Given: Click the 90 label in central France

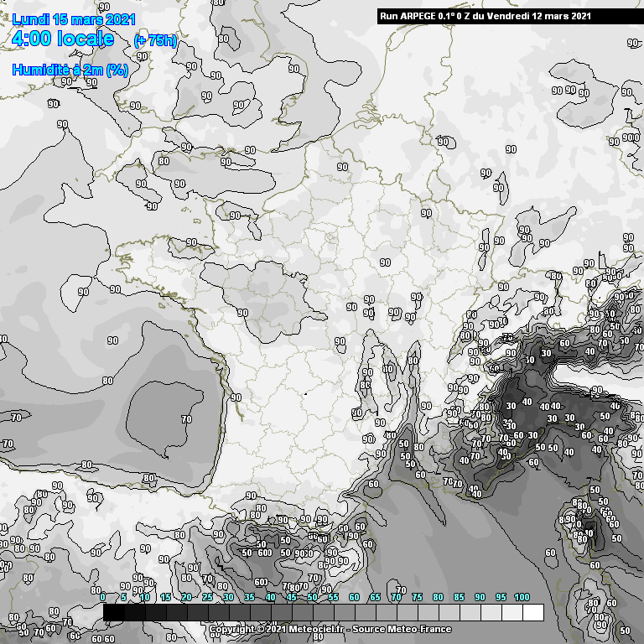Looking at the screenshot, I should tap(385, 262).
